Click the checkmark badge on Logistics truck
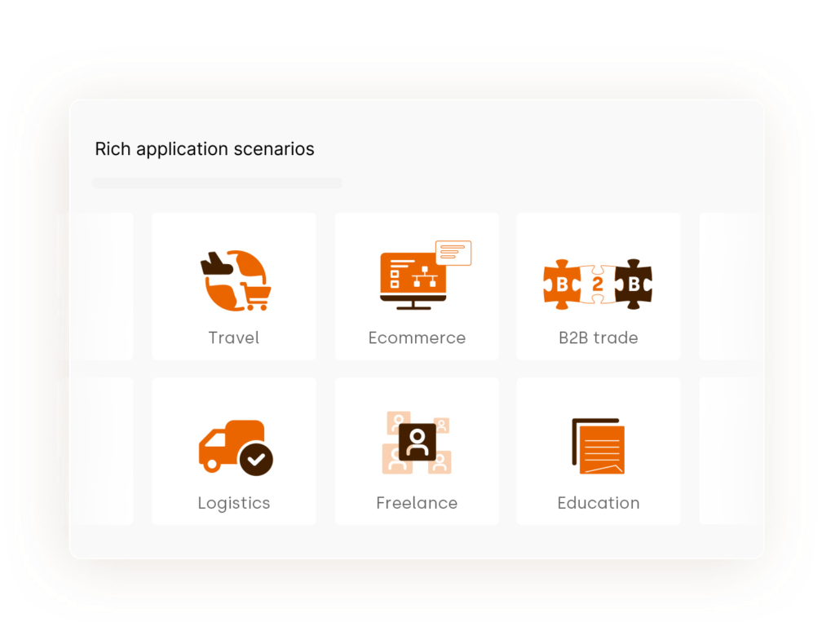 click(256, 459)
